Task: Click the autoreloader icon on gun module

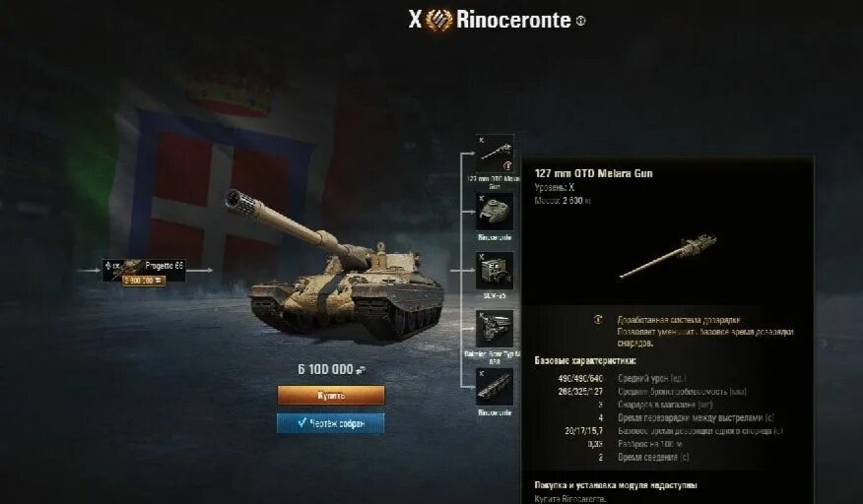Action: tap(507, 165)
